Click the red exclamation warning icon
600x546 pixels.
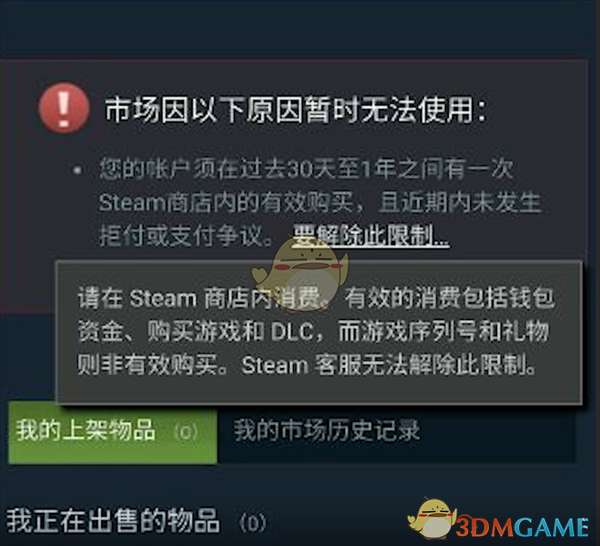(x=64, y=108)
